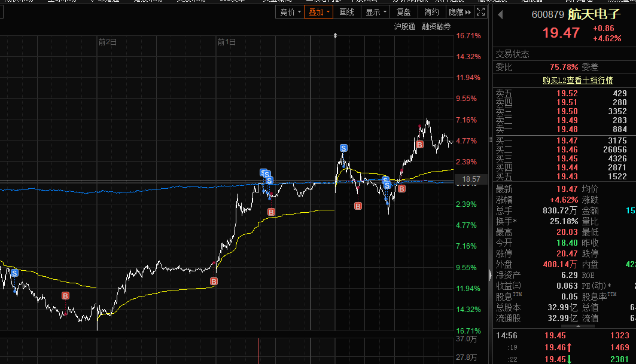Click the collapse arrow beside 净资产 row
This screenshot has width=636, height=364.
point(491,275)
